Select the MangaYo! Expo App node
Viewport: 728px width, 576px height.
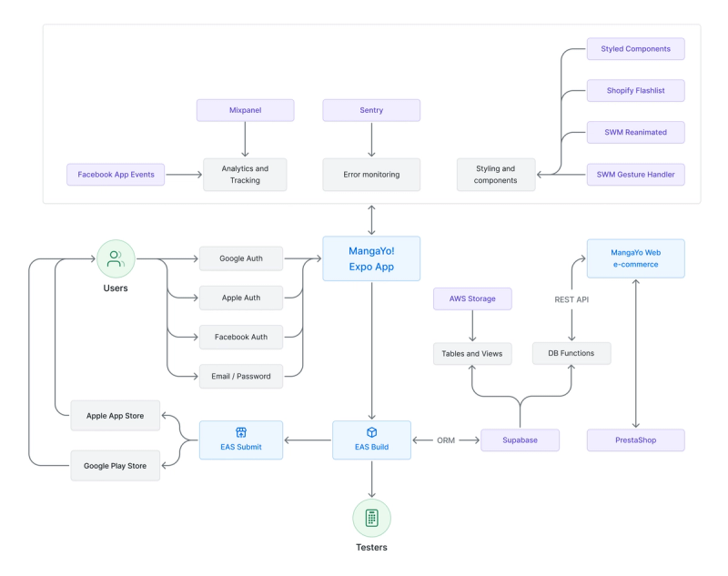tap(371, 258)
